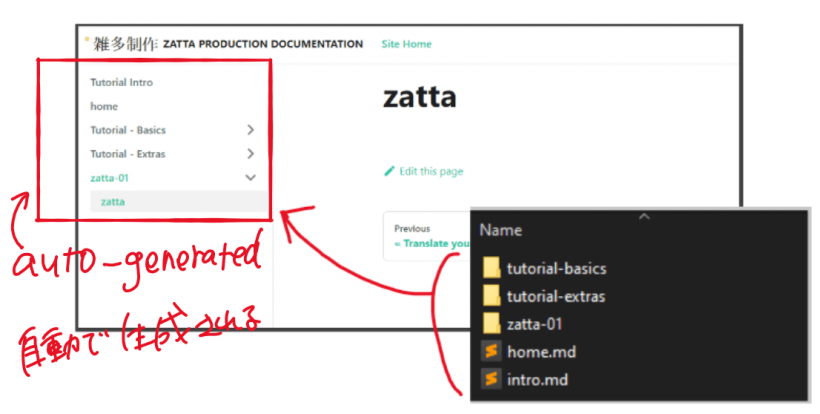This screenshot has height=414, width=820.
Task: Expand the Tutorial - Basics chevron
Action: 250,130
